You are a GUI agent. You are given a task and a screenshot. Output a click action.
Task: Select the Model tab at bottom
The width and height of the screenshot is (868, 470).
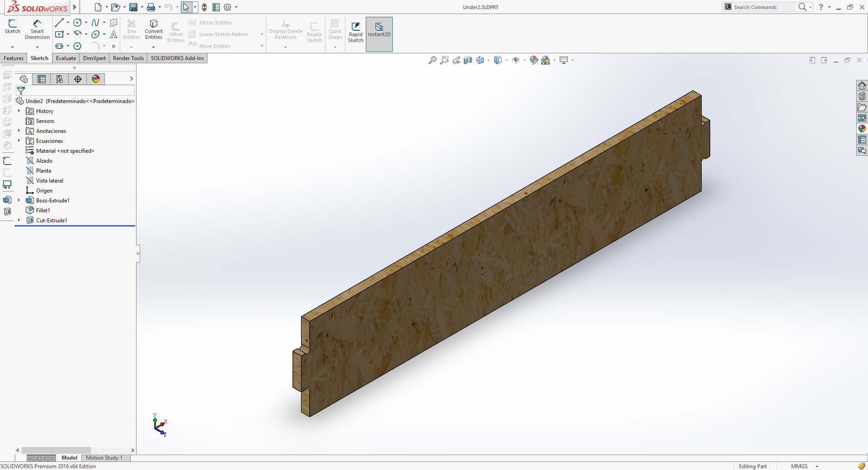69,458
